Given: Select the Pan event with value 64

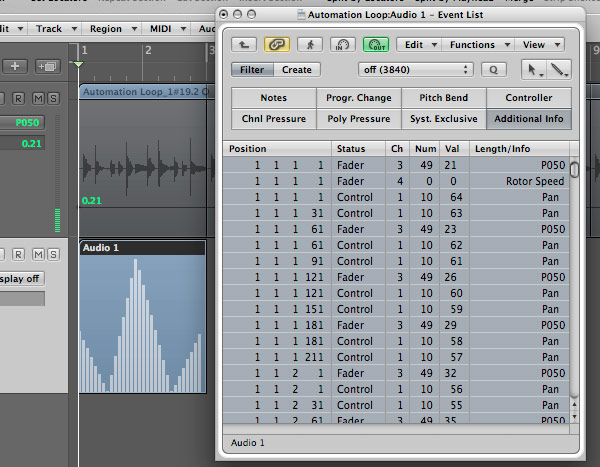Looking at the screenshot, I should (396, 197).
